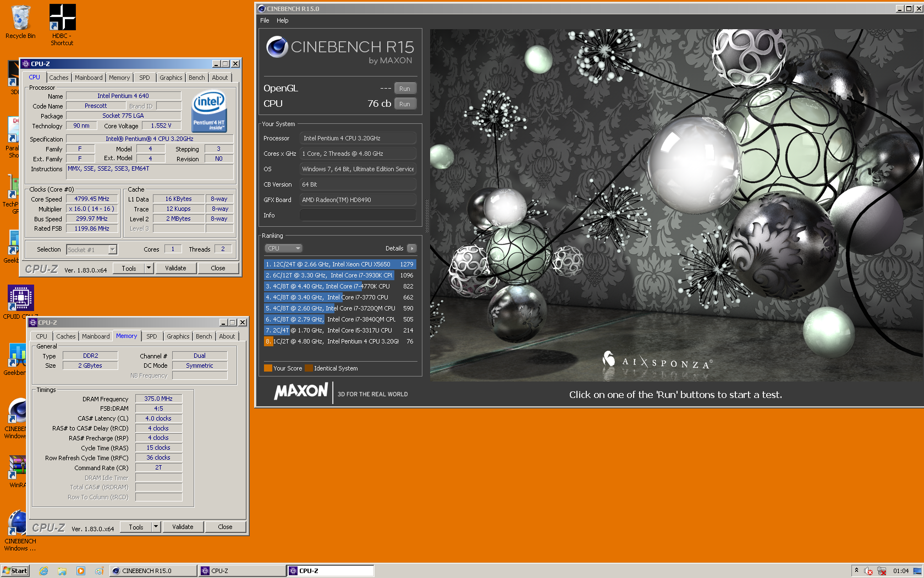This screenshot has width=924, height=578.
Task: Open the Help menu in Cinebench
Action: point(283,20)
